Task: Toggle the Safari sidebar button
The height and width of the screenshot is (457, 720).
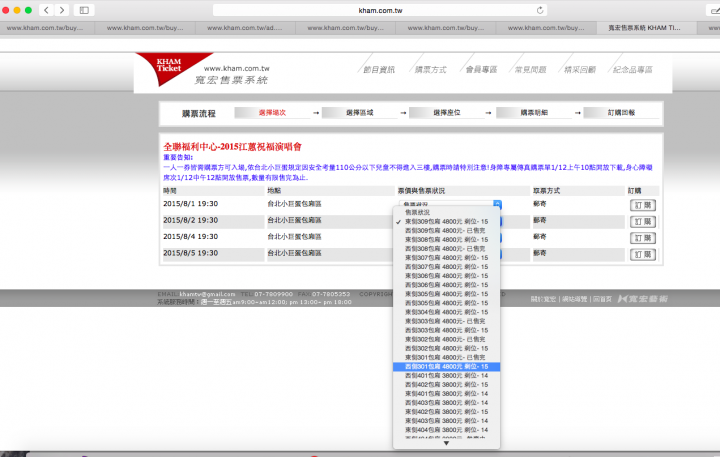Action: point(84,10)
